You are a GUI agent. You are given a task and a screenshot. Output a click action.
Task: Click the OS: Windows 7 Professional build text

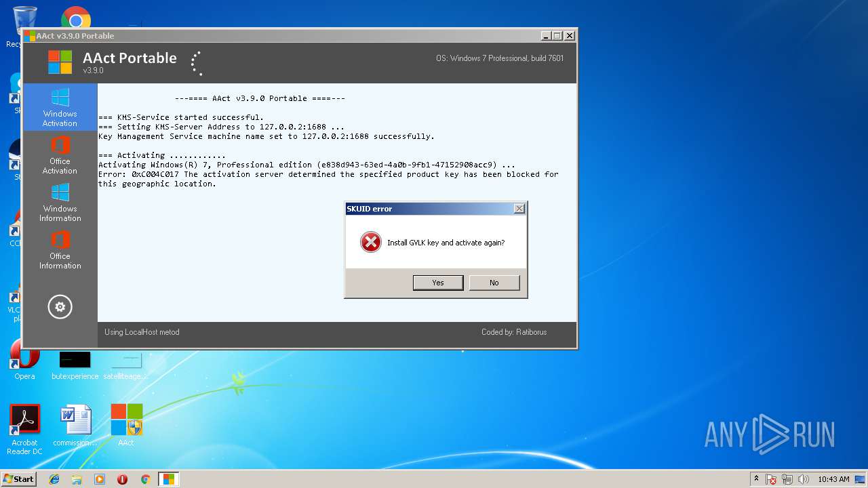pos(500,58)
